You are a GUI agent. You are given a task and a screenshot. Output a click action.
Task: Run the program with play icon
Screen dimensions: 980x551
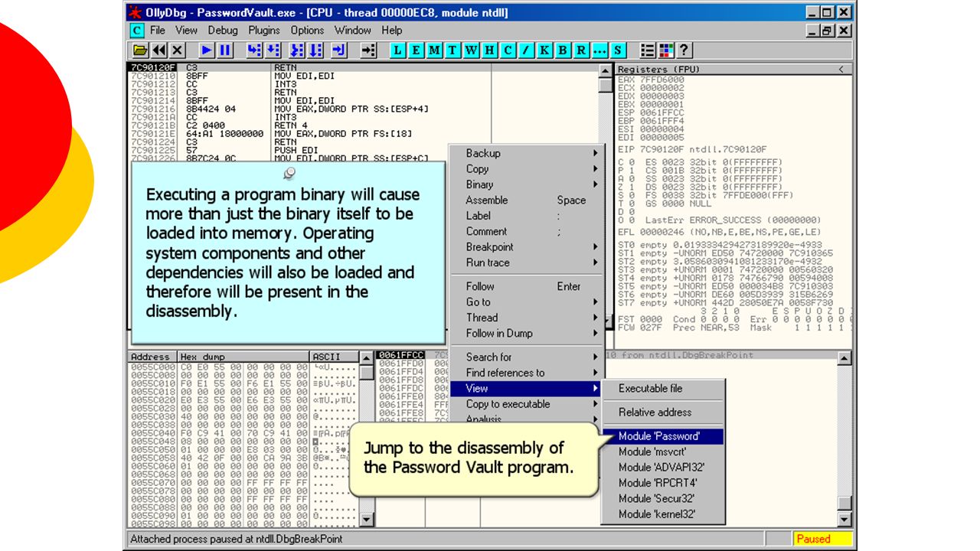click(207, 50)
